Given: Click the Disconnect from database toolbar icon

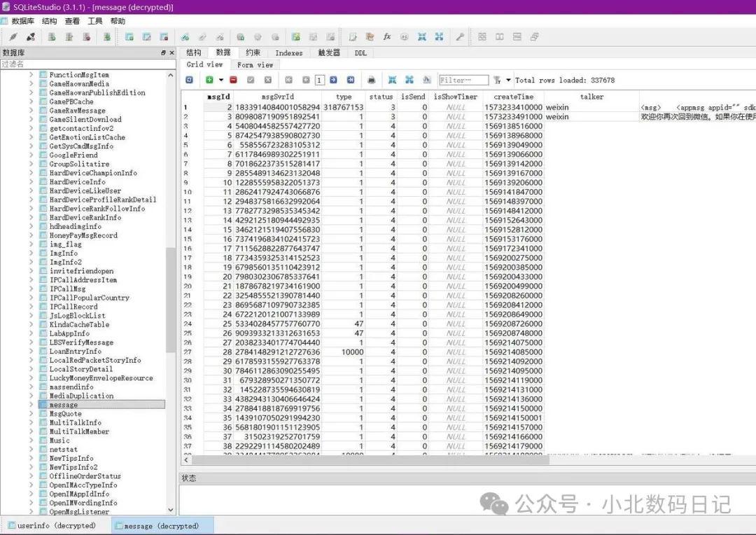Looking at the screenshot, I should tap(31, 36).
